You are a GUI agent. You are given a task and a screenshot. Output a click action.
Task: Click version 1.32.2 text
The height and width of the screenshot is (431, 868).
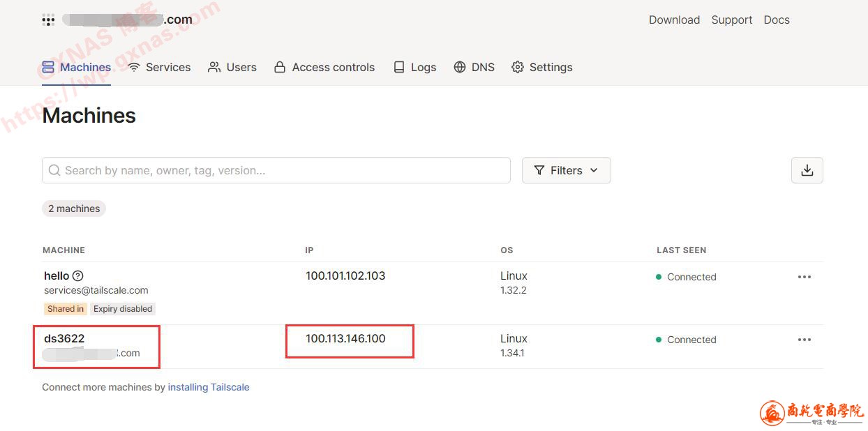(514, 290)
